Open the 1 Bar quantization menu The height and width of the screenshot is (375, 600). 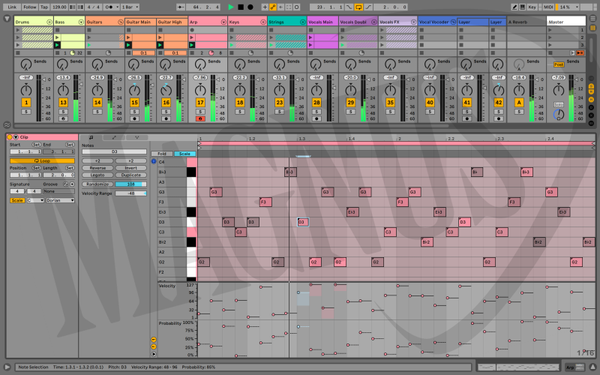coord(130,7)
